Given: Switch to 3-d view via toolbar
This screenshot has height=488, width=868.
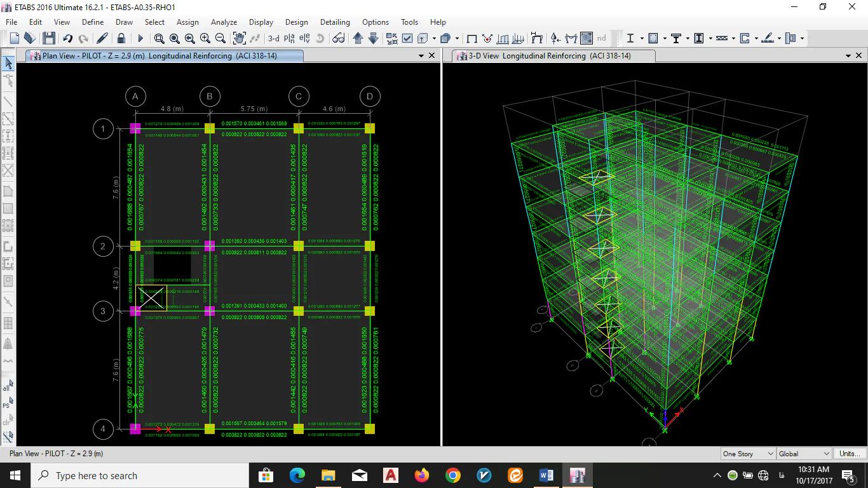Looking at the screenshot, I should click(273, 39).
